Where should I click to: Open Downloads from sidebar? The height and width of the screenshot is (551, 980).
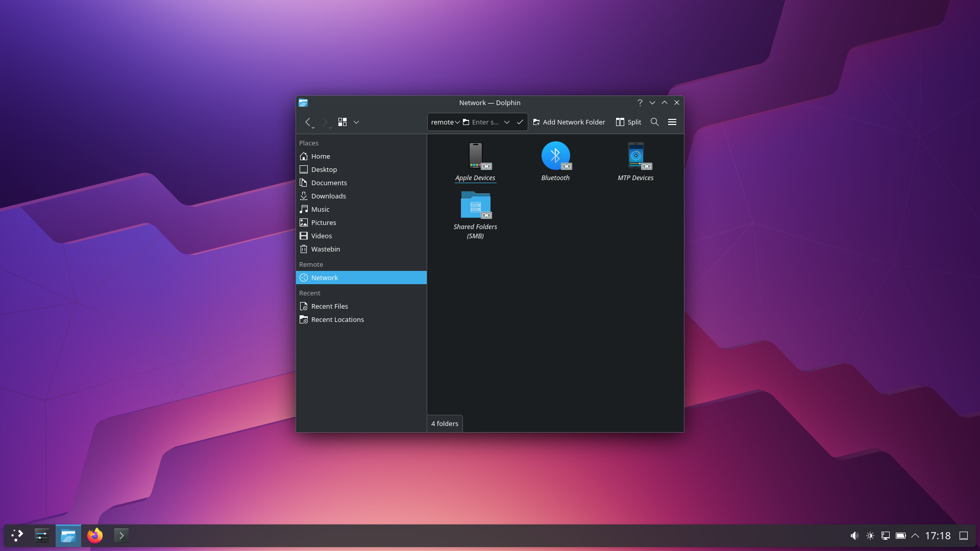(x=361, y=196)
